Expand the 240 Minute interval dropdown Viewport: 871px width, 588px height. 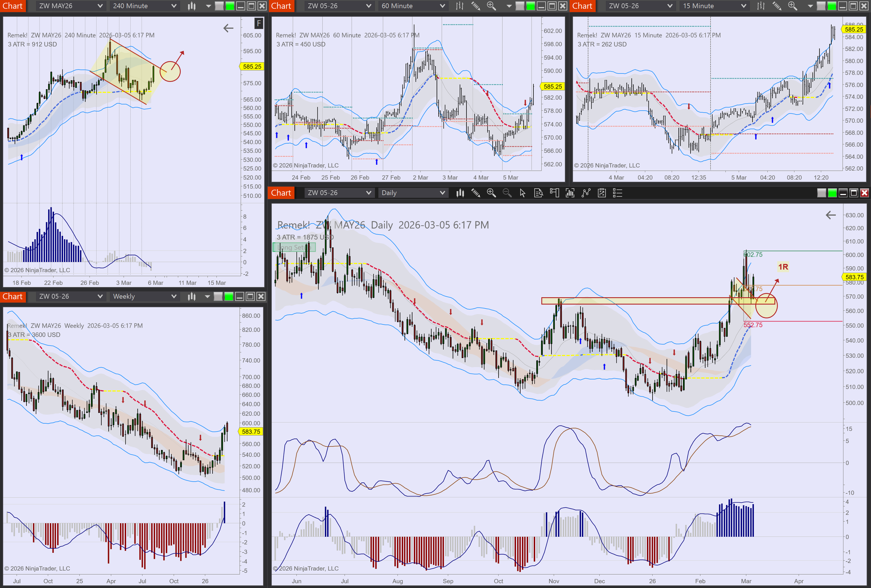click(144, 6)
